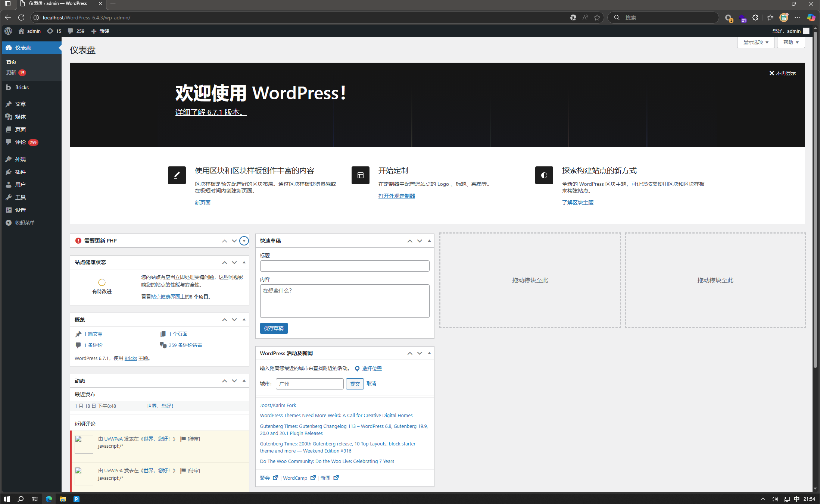This screenshot has width=820, height=504.
Task: Toggle the 快速草稿 panel closed
Action: [429, 241]
